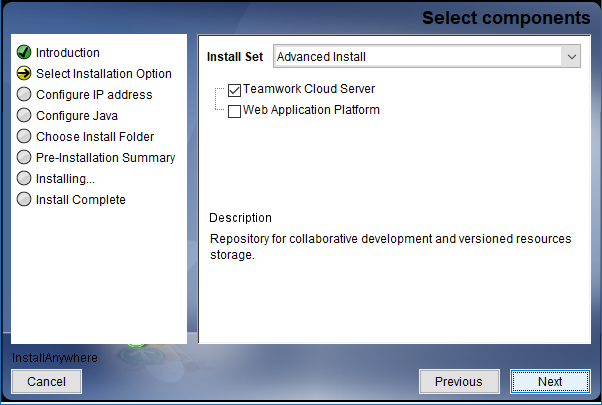The height and width of the screenshot is (405, 602).
Task: Click the Choose Install Folder step circle
Action: coord(24,136)
